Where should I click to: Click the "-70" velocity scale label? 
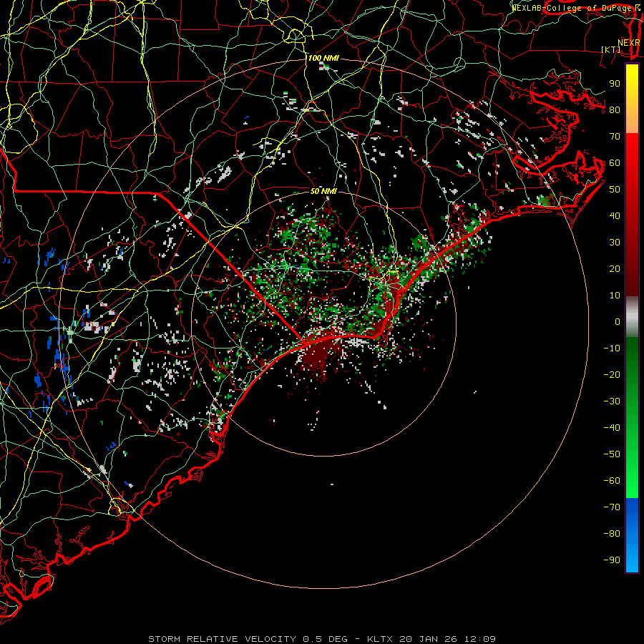point(612,507)
